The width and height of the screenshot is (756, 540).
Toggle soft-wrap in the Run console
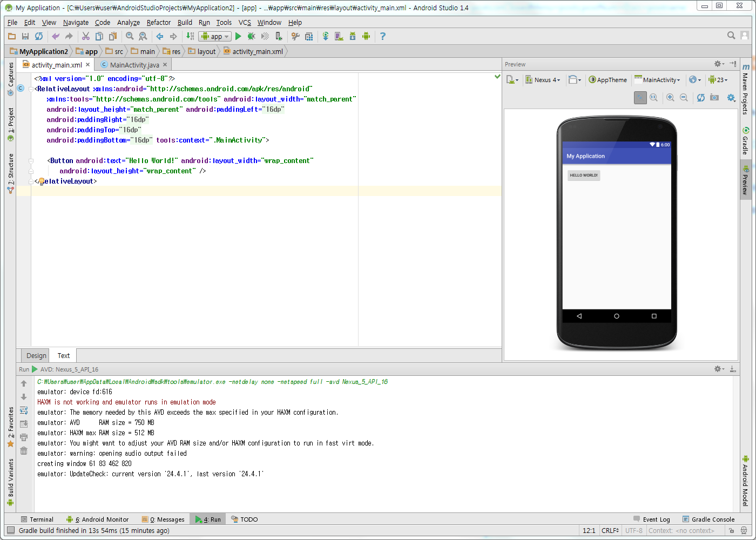pos(24,410)
